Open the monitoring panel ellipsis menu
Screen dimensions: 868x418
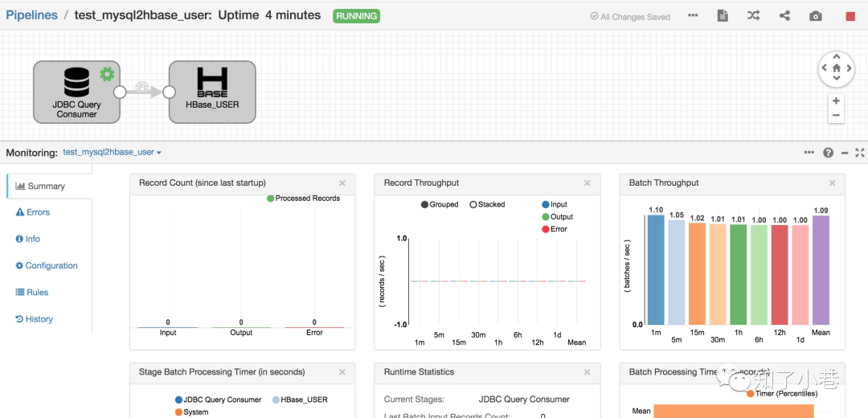[809, 152]
